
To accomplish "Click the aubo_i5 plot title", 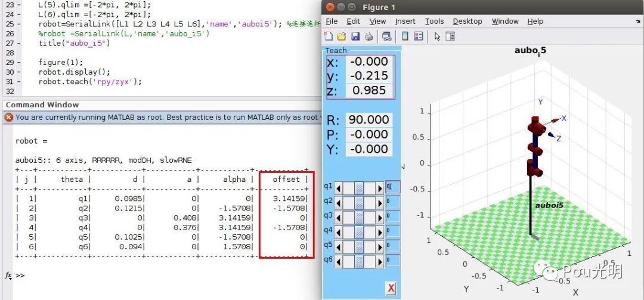I will pyautogui.click(x=530, y=51).
